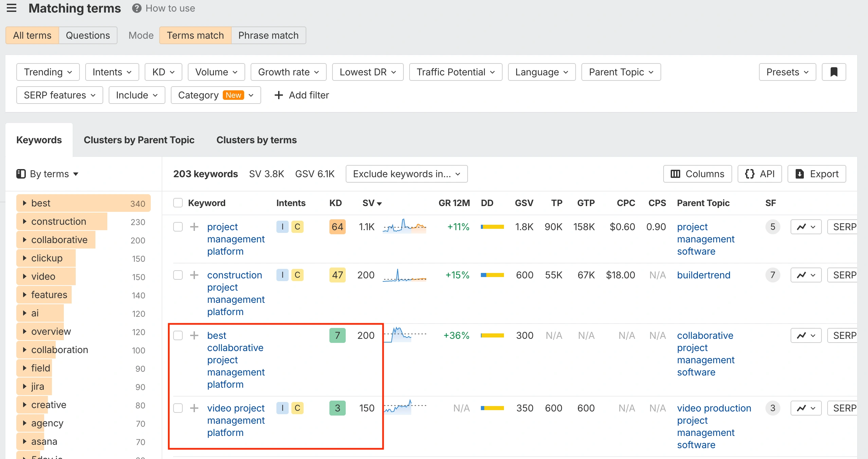The image size is (868, 459).
Task: Click Commercial intent badge on project management platform
Action: pyautogui.click(x=297, y=227)
